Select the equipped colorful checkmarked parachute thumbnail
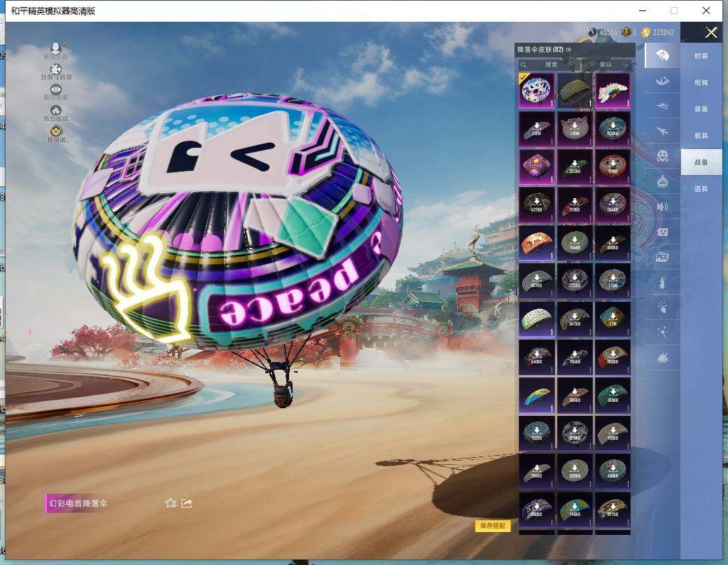Viewport: 728px width, 565px height. click(536, 90)
